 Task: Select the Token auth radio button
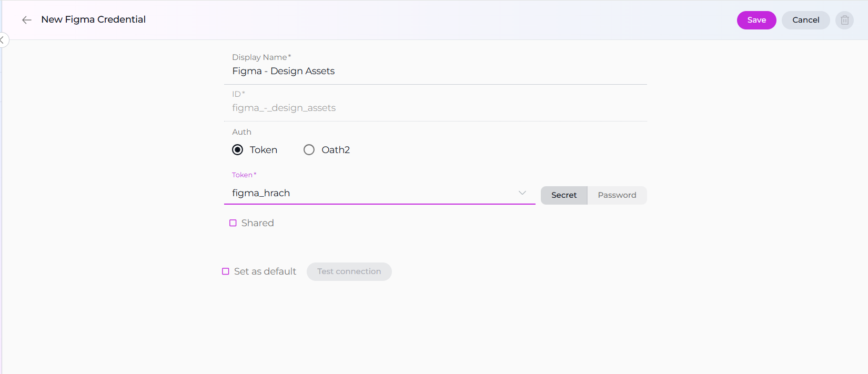(x=238, y=150)
